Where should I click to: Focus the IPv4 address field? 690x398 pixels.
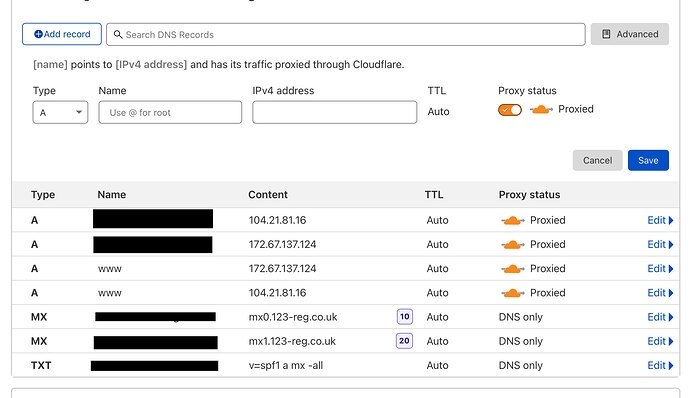tap(334, 112)
